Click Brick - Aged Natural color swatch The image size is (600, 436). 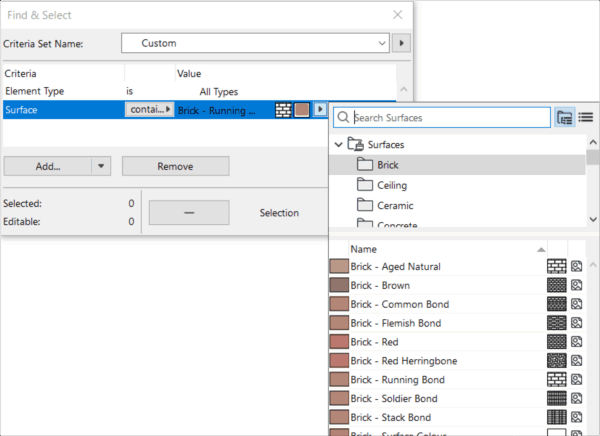339,266
